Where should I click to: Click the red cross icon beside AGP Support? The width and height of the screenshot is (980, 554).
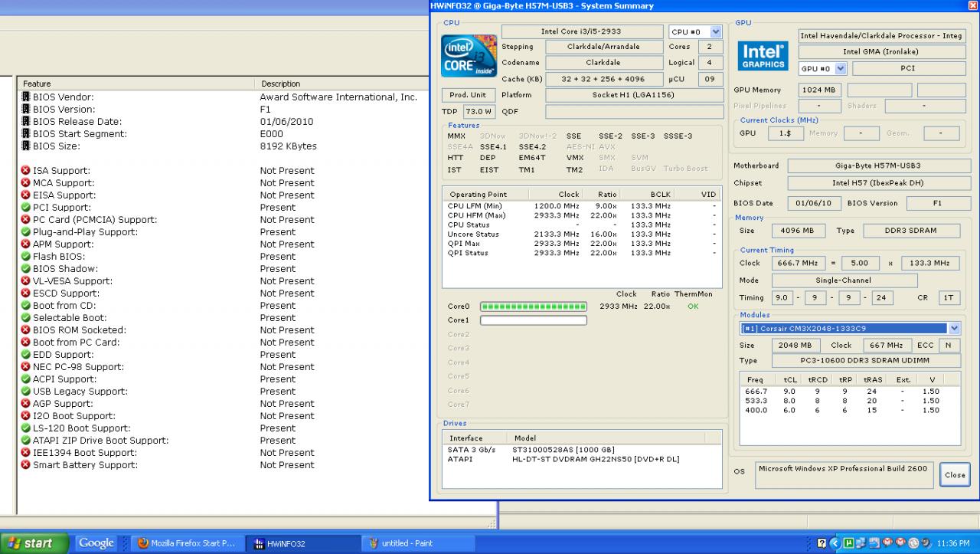click(x=26, y=404)
